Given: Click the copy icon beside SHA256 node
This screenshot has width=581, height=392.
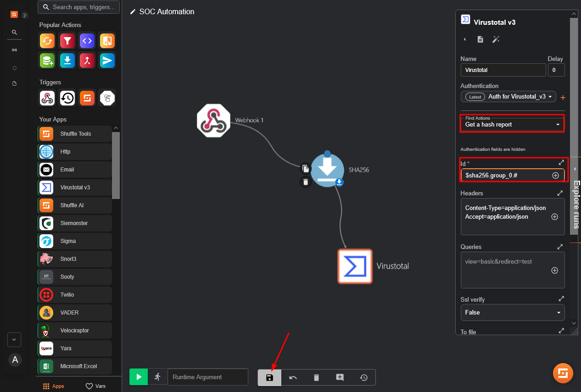Looking at the screenshot, I should (306, 168).
